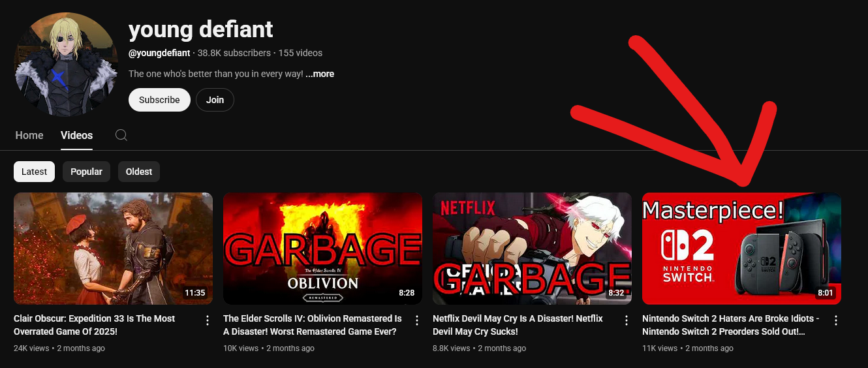
Task: Open Netflix Devil May Cry Is A Disaster title
Action: coord(518,325)
